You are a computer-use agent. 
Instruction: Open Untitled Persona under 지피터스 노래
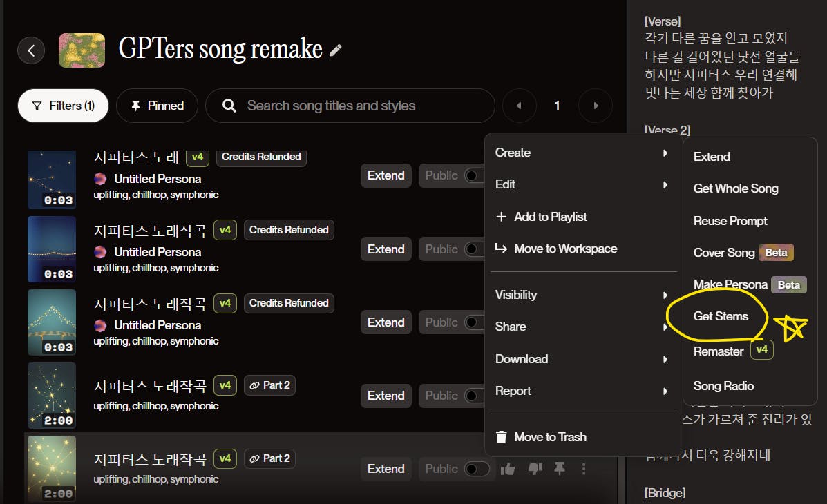point(157,179)
